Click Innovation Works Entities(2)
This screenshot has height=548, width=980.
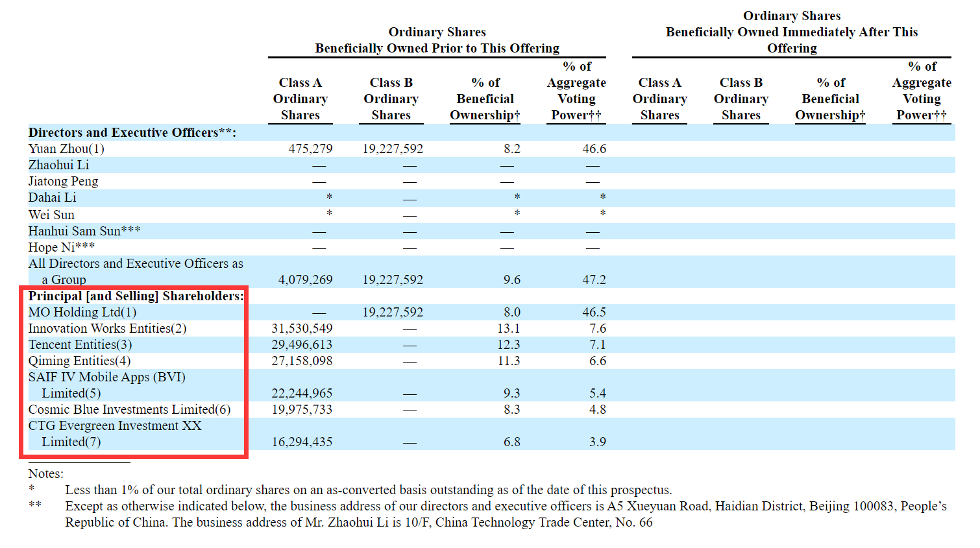point(107,329)
